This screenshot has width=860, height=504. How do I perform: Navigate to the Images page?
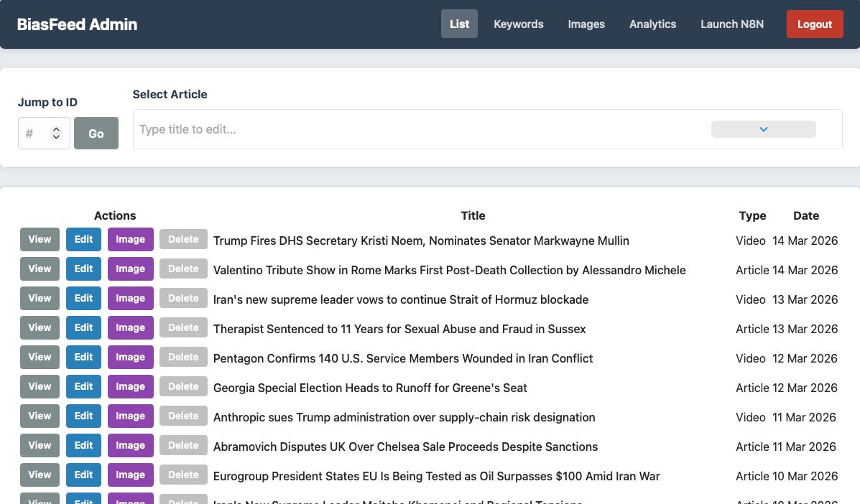[586, 24]
